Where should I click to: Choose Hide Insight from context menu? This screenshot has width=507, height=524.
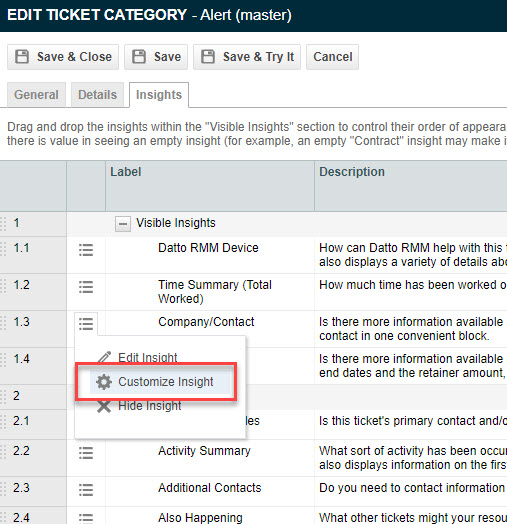click(139, 406)
